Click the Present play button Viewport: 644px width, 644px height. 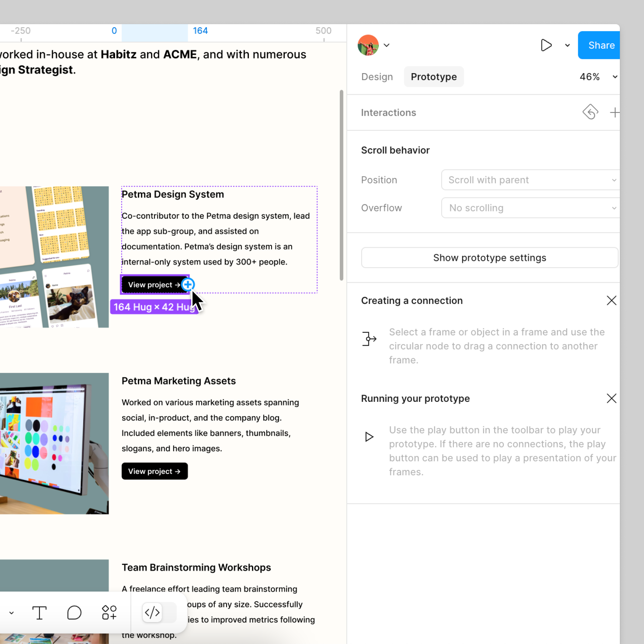[x=546, y=45]
